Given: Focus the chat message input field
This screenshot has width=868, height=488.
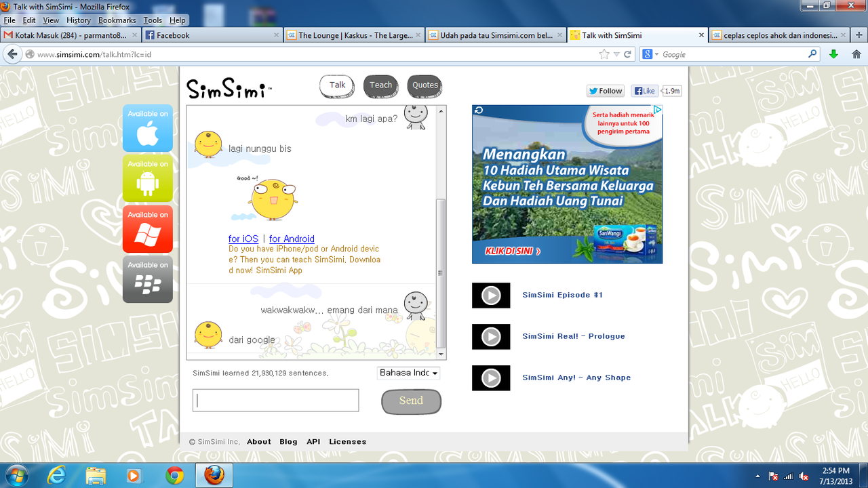Looking at the screenshot, I should [x=275, y=401].
